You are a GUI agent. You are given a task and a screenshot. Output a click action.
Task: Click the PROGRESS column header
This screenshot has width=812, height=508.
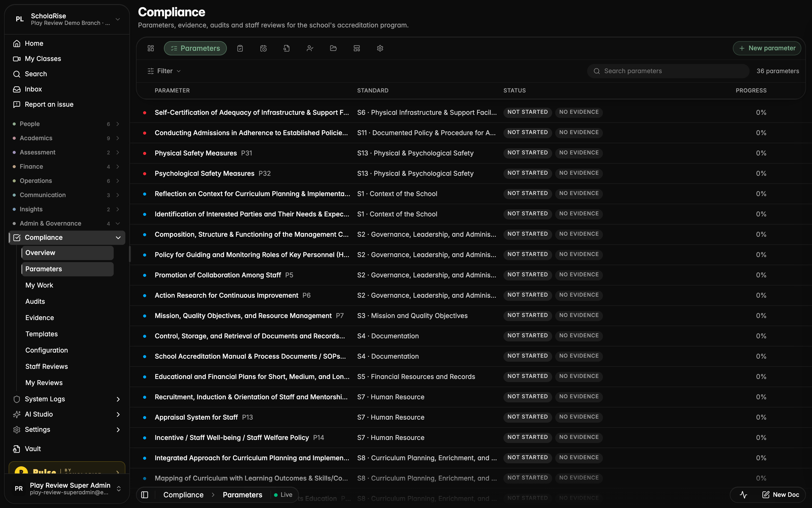click(751, 91)
